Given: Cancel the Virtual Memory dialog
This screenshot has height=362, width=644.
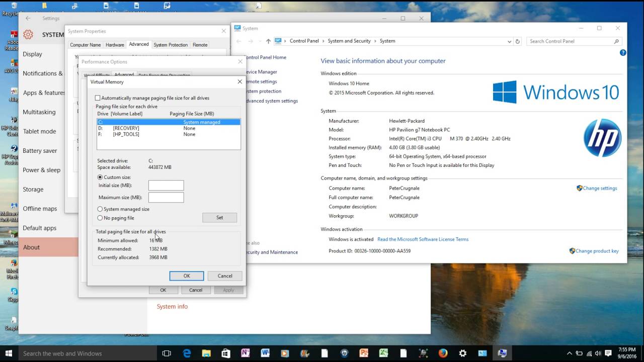Looking at the screenshot, I should [x=225, y=276].
